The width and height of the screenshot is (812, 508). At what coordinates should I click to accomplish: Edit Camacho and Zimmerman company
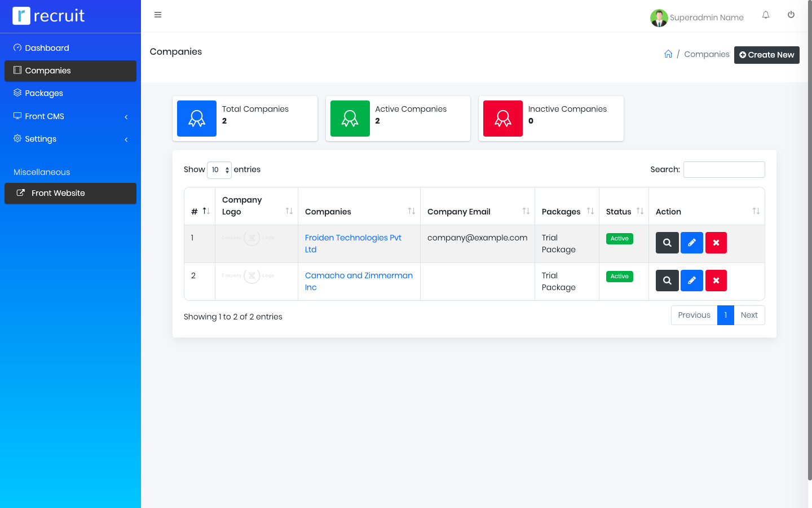click(692, 281)
